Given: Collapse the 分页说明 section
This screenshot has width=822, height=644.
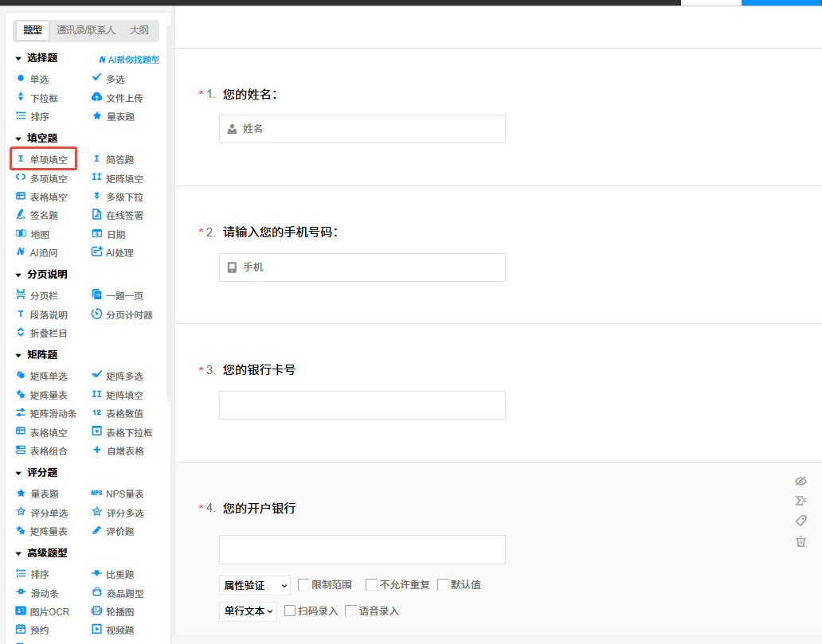Looking at the screenshot, I should (18, 275).
